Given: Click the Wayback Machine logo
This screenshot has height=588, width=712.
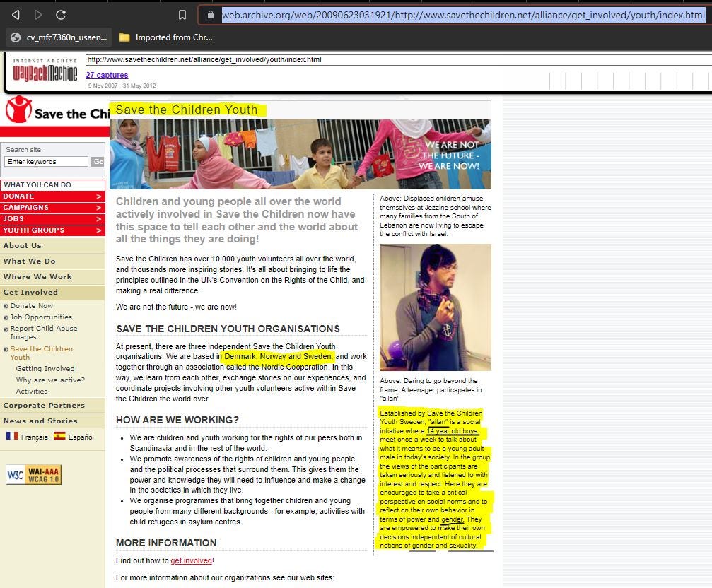Looking at the screenshot, I should click(45, 71).
